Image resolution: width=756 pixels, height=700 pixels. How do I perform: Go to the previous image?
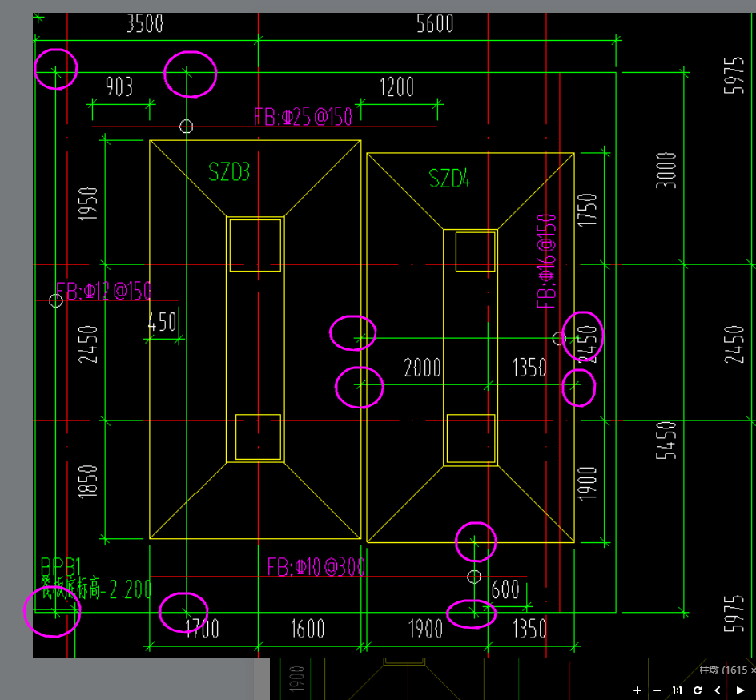(x=718, y=690)
